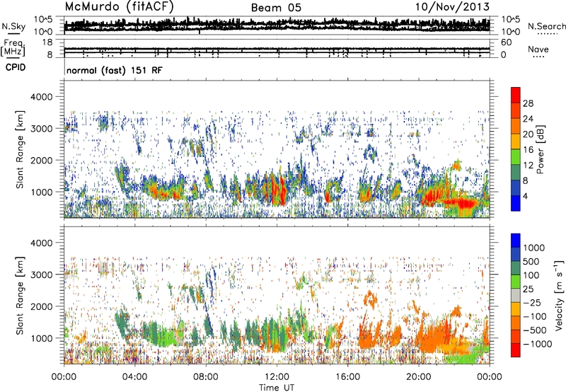Click '1000' tick on velocity colorbar
Screen dimensions: 566x392
(534, 248)
